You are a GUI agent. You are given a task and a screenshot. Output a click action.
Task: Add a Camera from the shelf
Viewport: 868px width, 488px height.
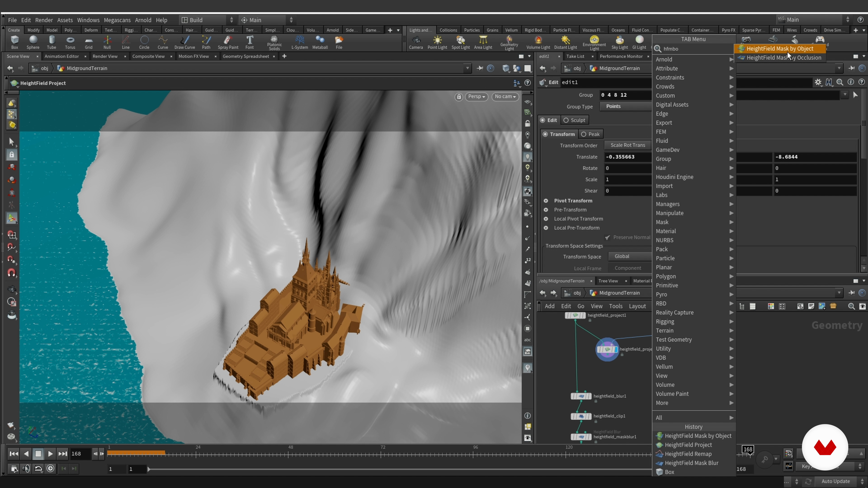coord(416,42)
